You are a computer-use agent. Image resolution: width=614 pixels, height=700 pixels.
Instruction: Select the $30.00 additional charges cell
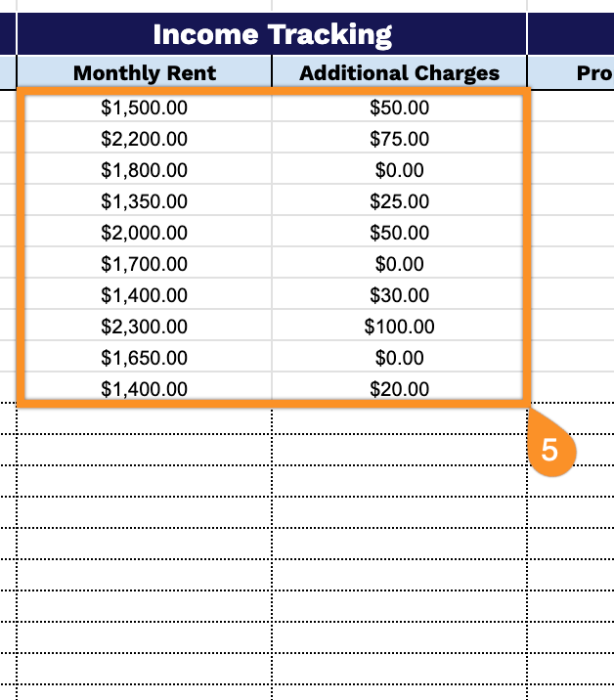399,295
